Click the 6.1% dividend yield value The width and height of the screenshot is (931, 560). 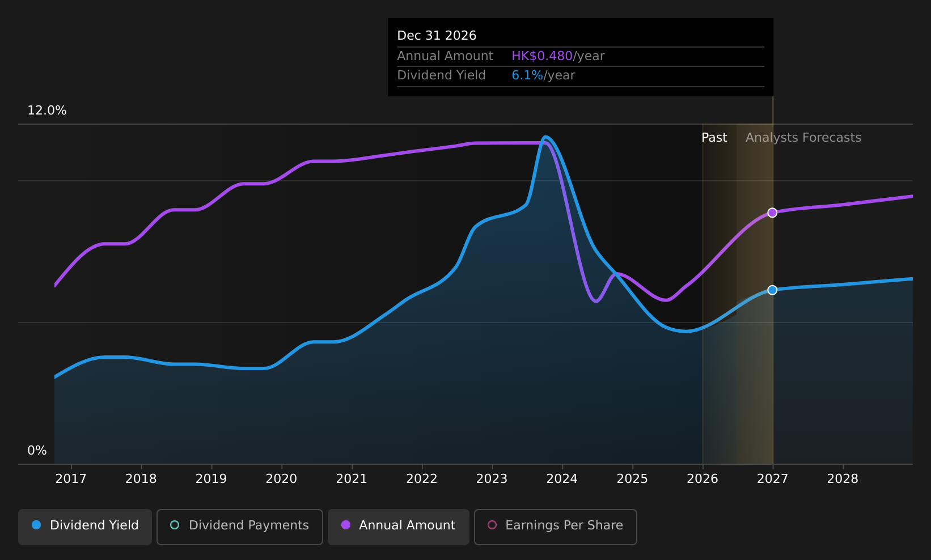(x=527, y=75)
